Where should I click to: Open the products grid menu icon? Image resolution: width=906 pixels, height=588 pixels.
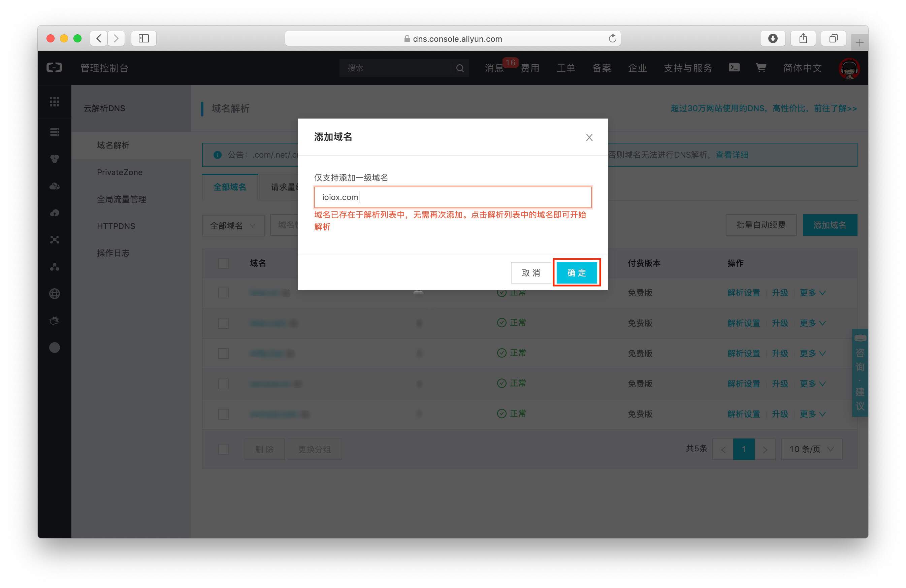pos(55,102)
